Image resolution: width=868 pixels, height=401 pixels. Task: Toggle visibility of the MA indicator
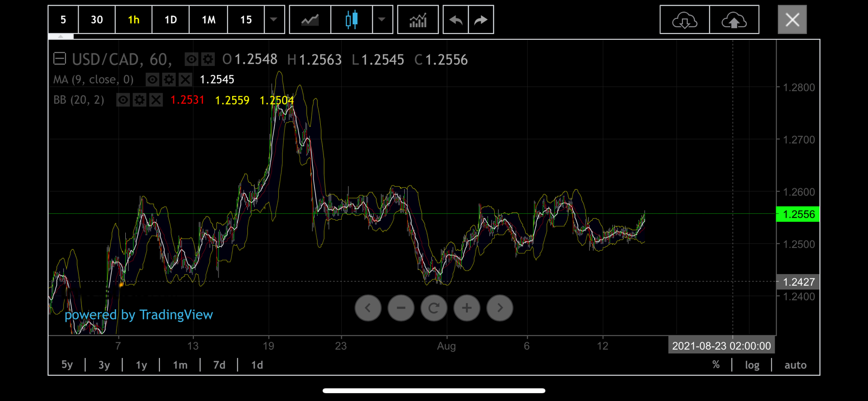[152, 80]
